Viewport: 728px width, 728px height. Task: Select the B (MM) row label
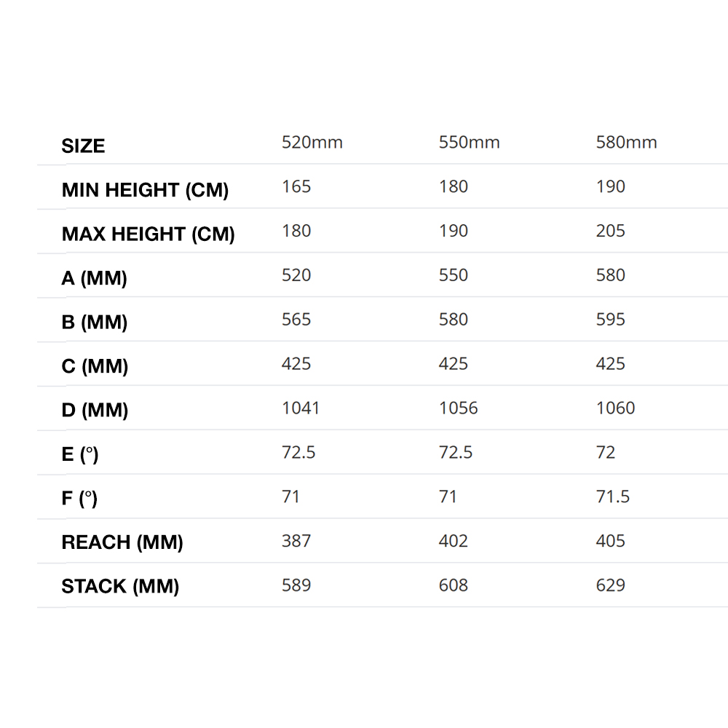(x=95, y=323)
